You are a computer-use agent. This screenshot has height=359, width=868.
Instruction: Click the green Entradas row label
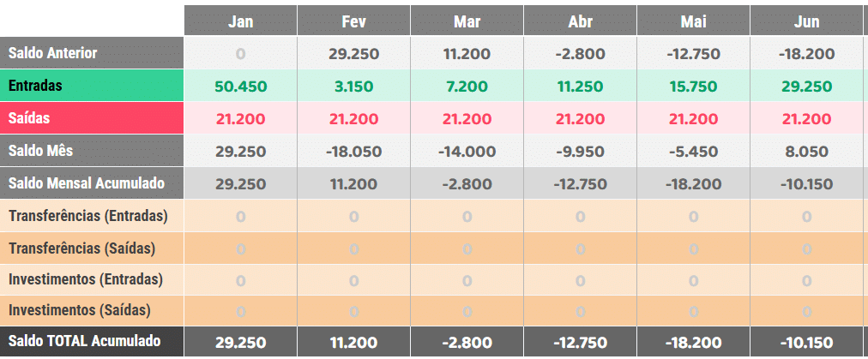91,86
